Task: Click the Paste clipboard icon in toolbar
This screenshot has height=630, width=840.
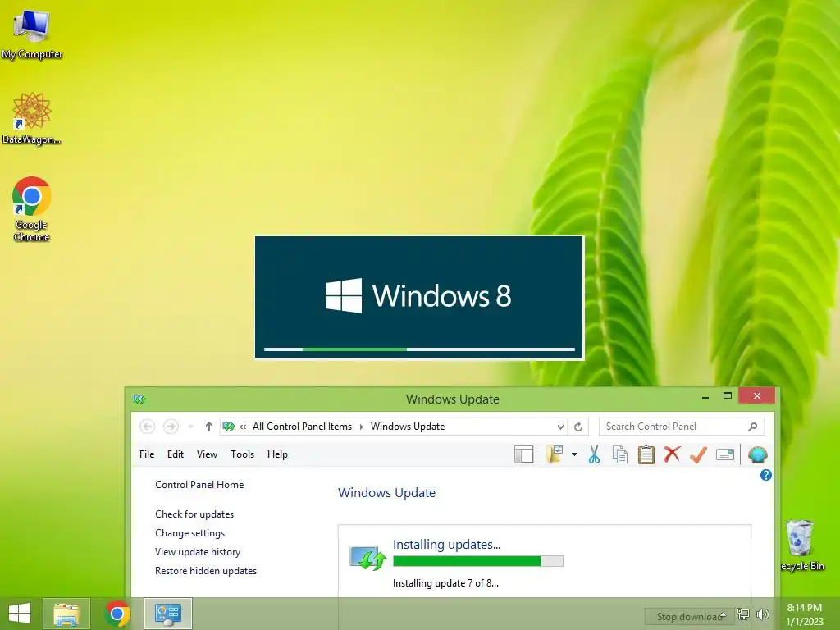Action: (646, 454)
